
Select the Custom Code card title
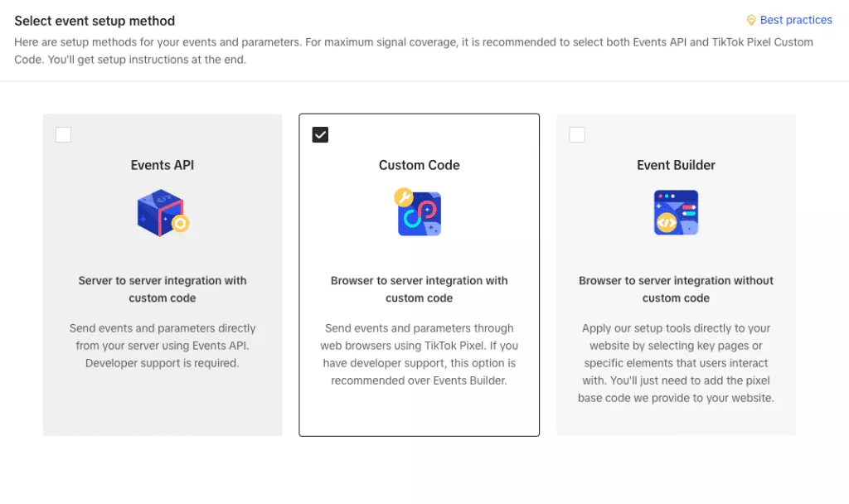[x=419, y=165]
